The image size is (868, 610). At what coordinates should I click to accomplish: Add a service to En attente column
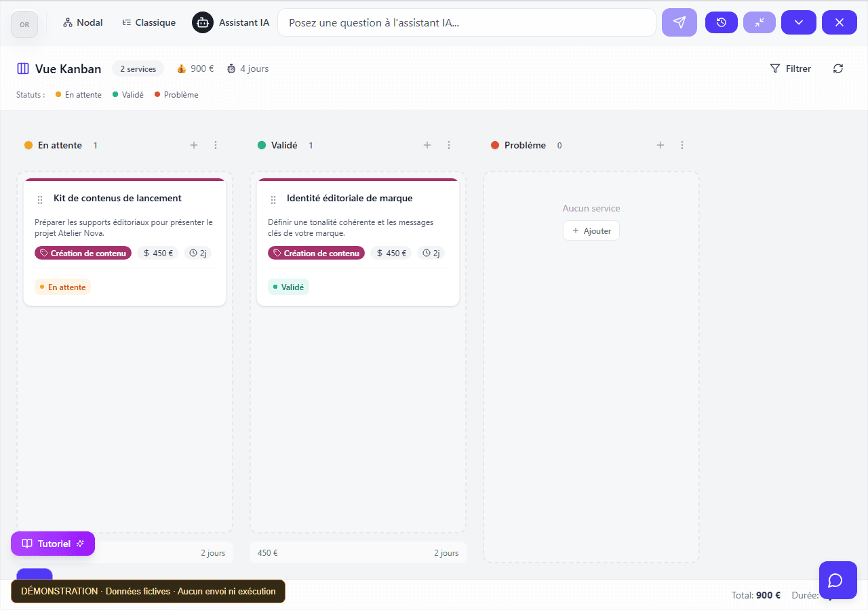(x=194, y=145)
